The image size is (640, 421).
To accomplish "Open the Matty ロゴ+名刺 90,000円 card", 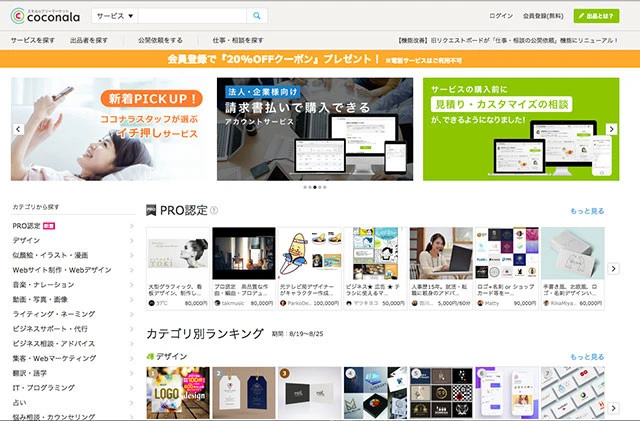I will point(507,268).
